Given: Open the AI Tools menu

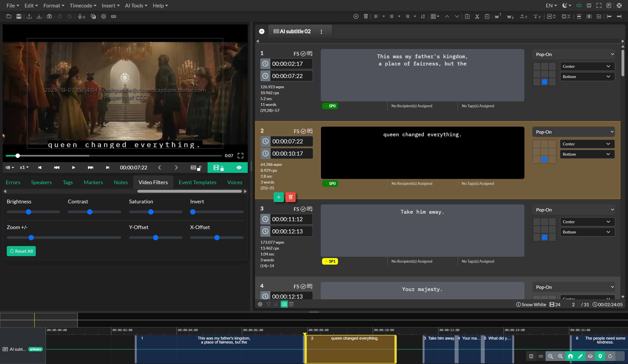Looking at the screenshot, I should pos(136,5).
